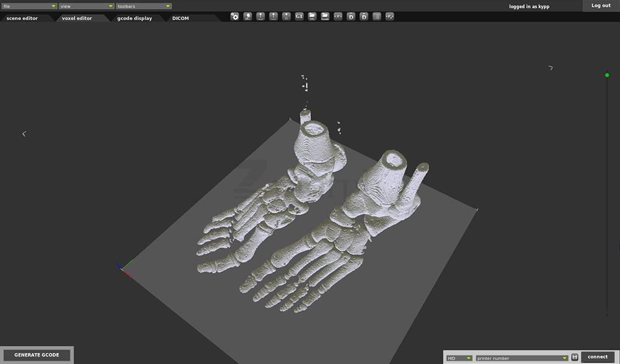This screenshot has width=620, height=364.
Task: Click the grid list toolbar icon
Action: [x=376, y=17]
